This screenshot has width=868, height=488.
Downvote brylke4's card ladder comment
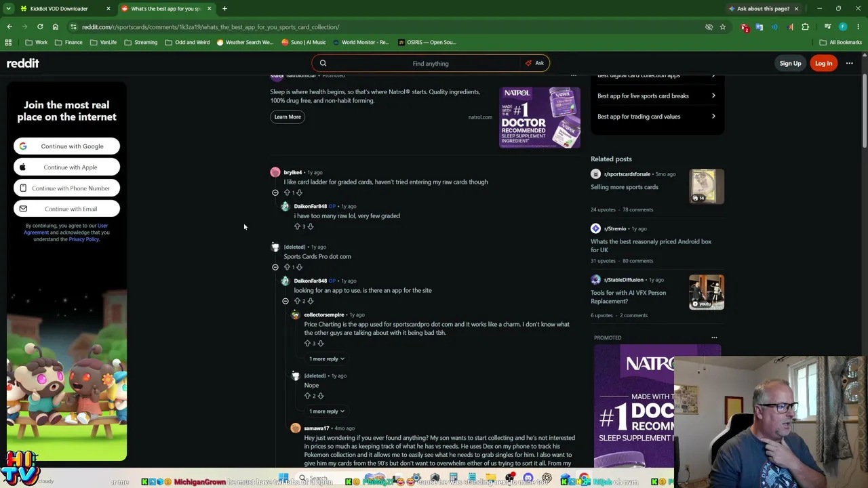pos(299,192)
